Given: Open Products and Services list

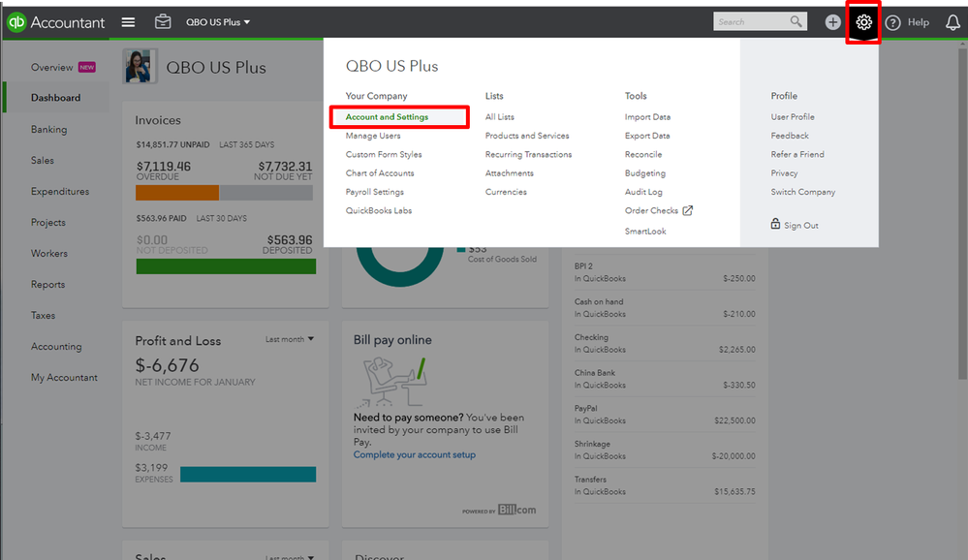Looking at the screenshot, I should tap(526, 136).
